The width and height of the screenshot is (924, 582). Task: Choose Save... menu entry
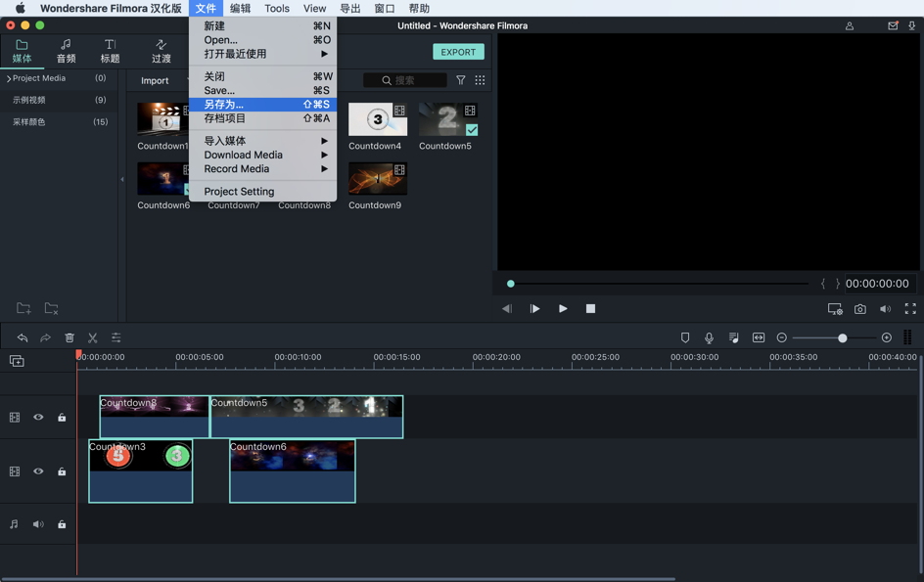click(263, 91)
